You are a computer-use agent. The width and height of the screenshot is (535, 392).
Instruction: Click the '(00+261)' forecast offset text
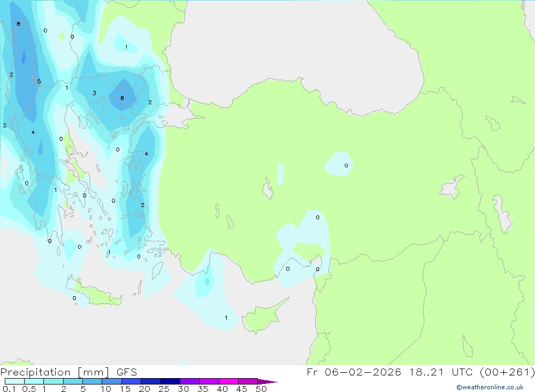point(507,372)
